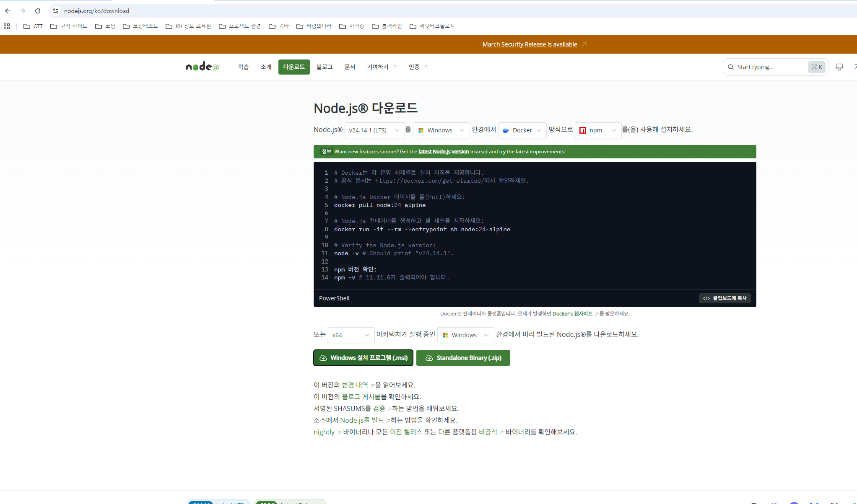The width and height of the screenshot is (857, 504).
Task: Click the browser reload icon
Action: point(38,11)
